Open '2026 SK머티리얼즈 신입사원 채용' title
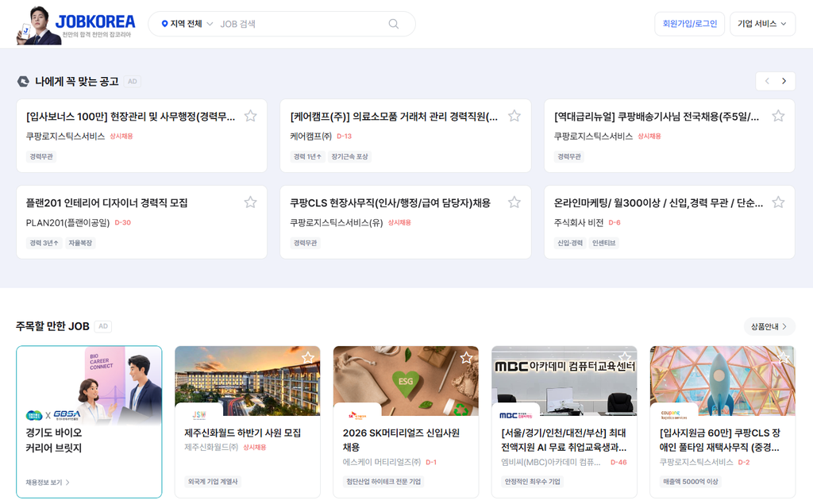 click(x=401, y=440)
